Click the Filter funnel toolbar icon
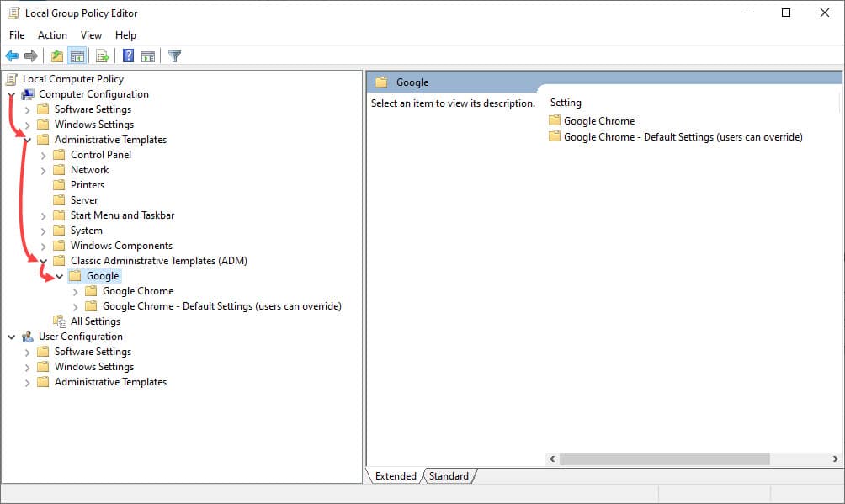This screenshot has width=845, height=504. click(174, 56)
